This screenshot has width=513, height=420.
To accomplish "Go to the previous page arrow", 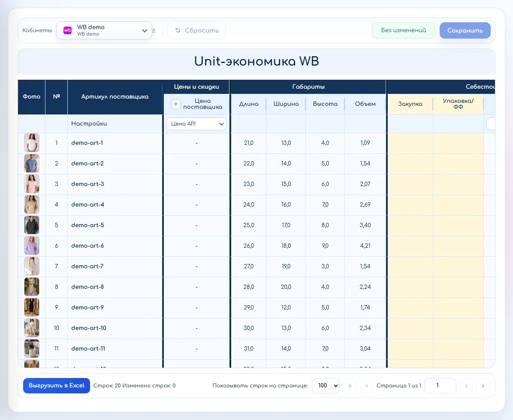I will coord(367,386).
